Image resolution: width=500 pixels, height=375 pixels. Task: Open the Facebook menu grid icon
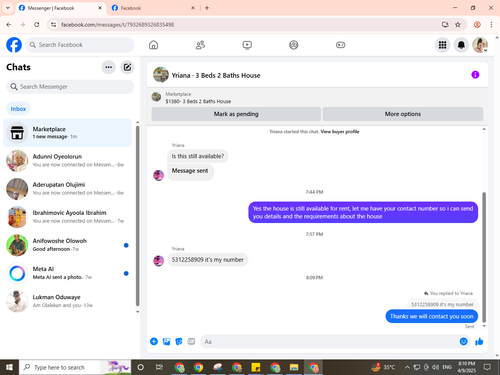[x=442, y=45]
